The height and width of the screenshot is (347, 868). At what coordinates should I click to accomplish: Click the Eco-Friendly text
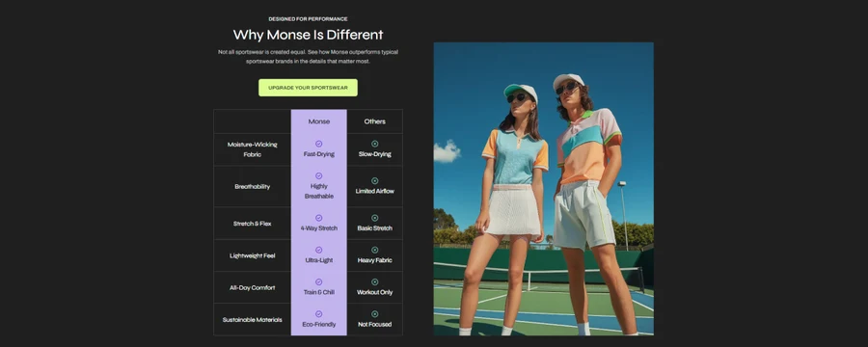tap(319, 324)
